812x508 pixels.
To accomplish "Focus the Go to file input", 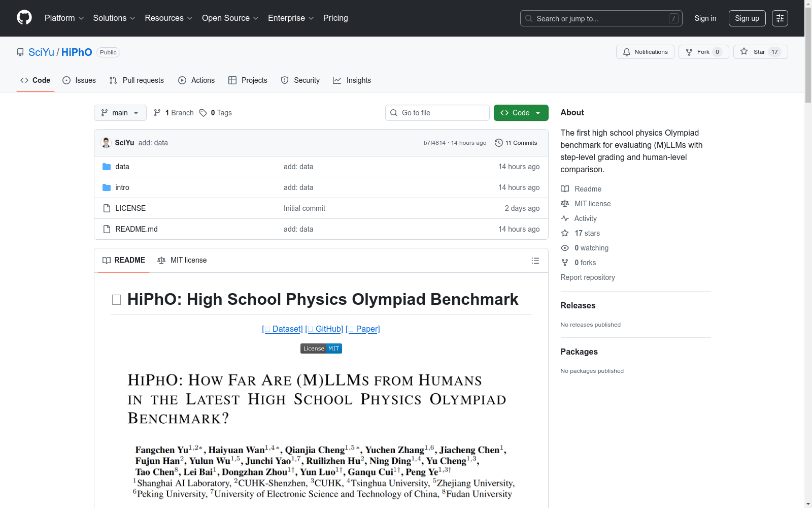I will 437,113.
